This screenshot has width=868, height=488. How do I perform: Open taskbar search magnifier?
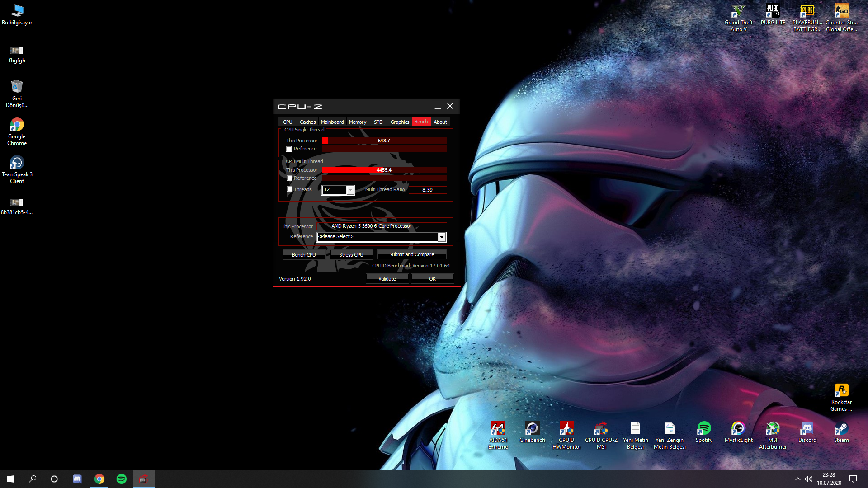tap(33, 479)
